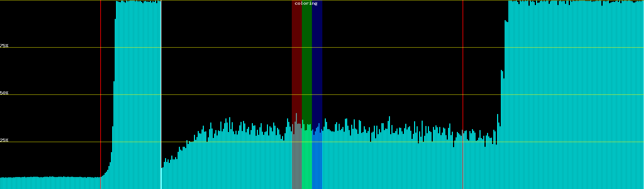Click the low flat baseline bars at far left
644x189 pixels.
[47, 183]
